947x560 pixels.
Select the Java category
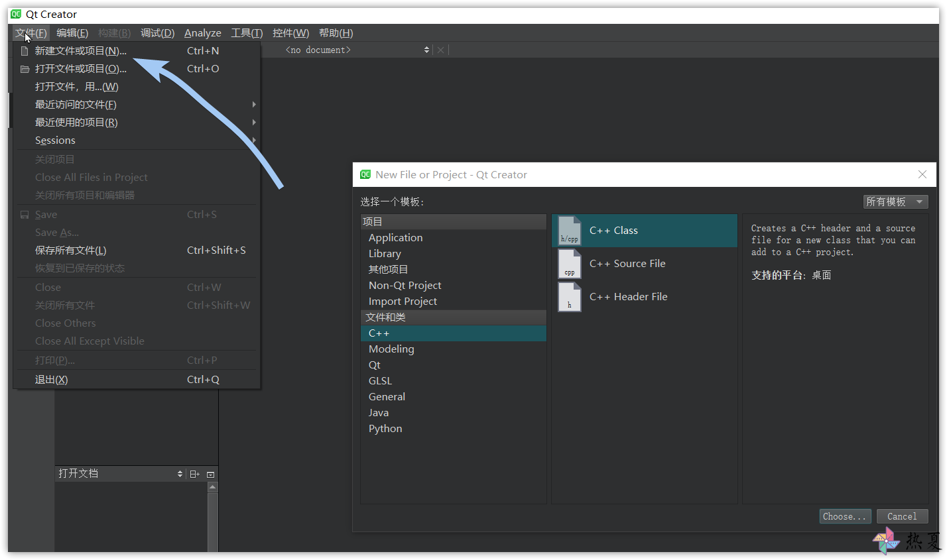click(x=454, y=413)
